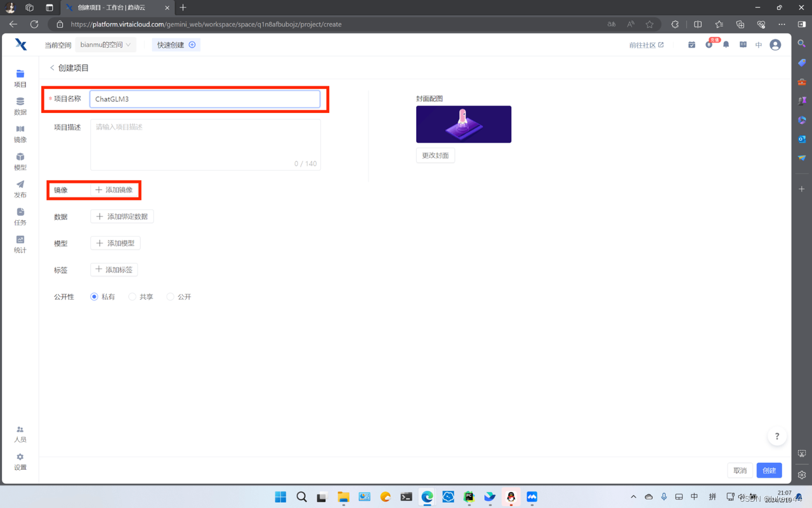Click 添加模型 button

(x=115, y=243)
